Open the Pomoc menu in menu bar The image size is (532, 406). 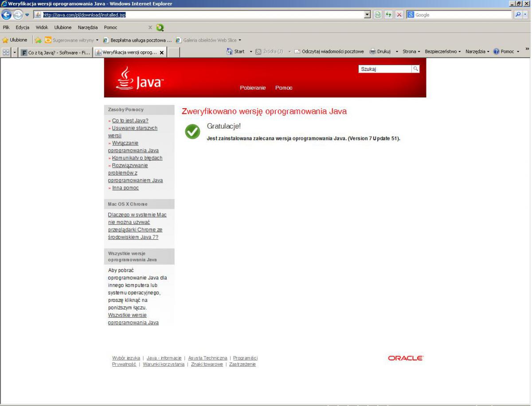coord(110,27)
